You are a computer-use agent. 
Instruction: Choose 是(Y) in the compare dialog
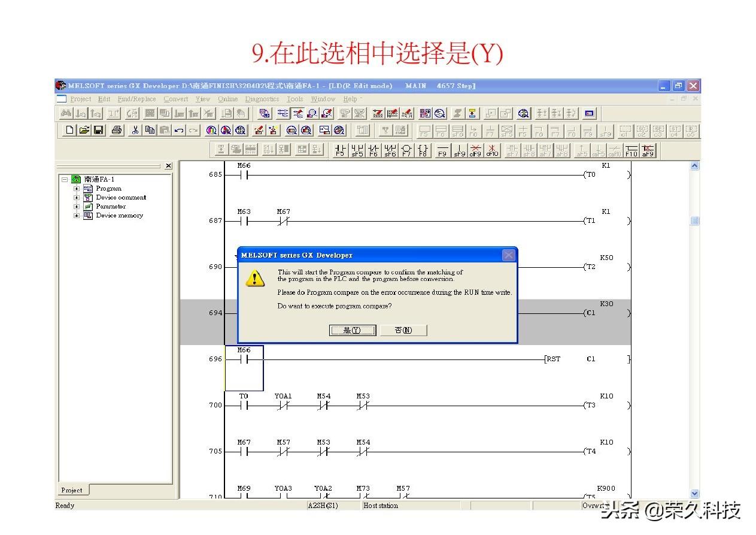(x=353, y=330)
